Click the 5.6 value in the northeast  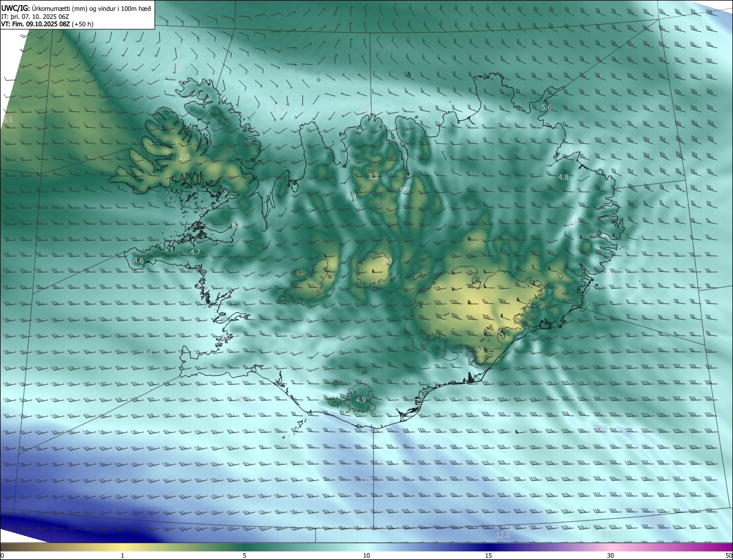pyautogui.click(x=546, y=108)
